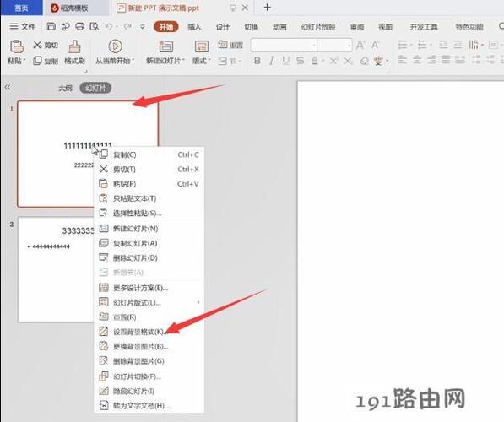Justify text in ribbon

446,60
